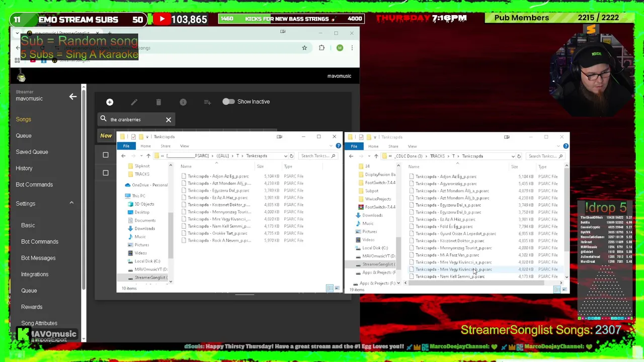Open the Chrome extensions puzzle icon
Viewport: 644px width, 362px height.
pos(321,48)
